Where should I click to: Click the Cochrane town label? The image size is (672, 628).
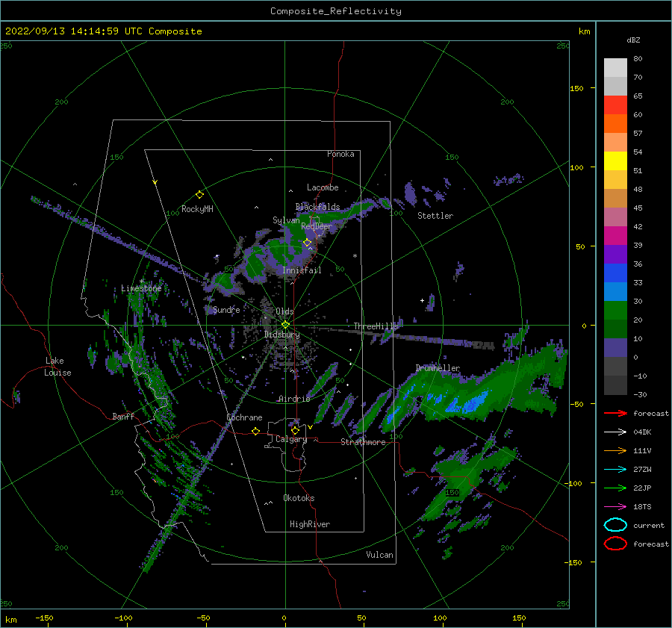[x=244, y=417]
